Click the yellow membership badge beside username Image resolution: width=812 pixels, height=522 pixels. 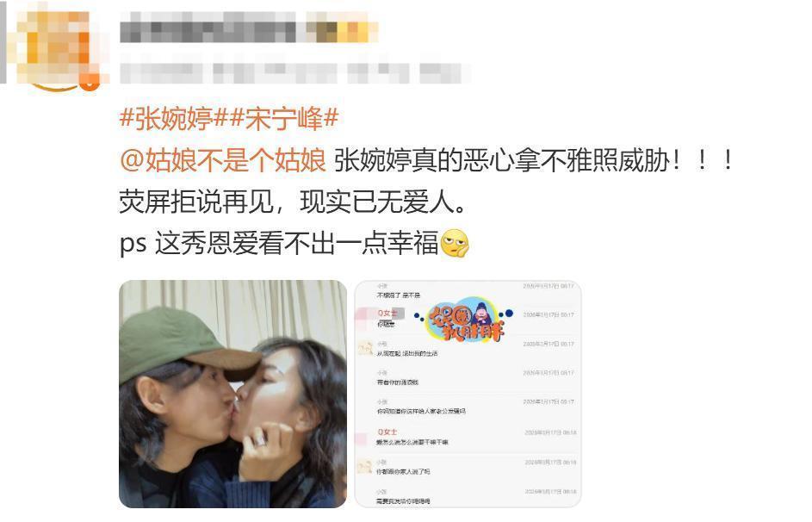coord(343,30)
